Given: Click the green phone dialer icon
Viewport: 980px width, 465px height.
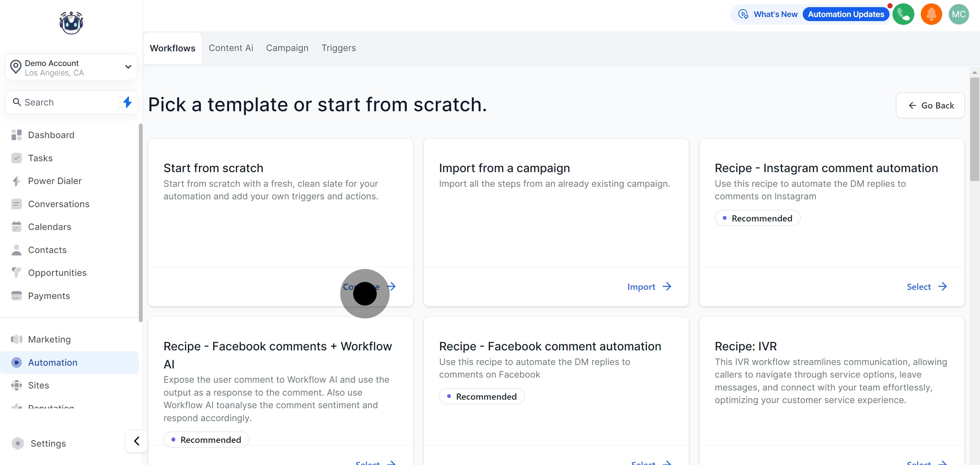Looking at the screenshot, I should [903, 14].
